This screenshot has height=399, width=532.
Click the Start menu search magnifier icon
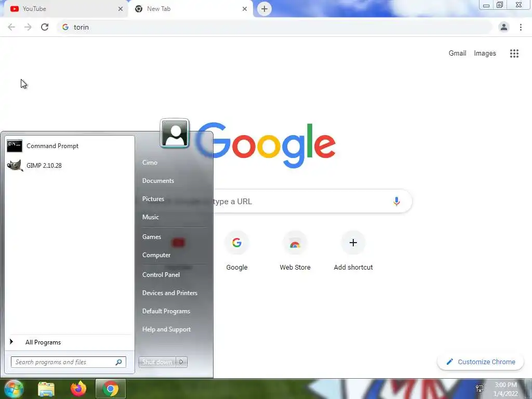click(118, 362)
